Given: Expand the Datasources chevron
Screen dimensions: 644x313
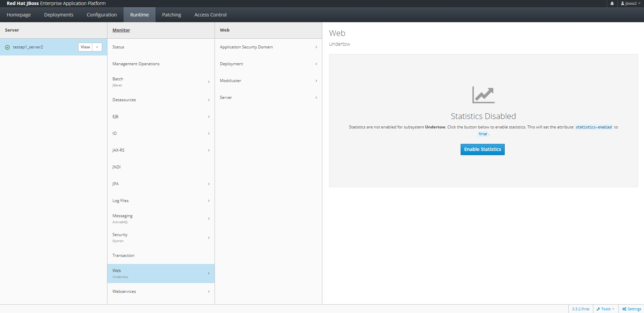Looking at the screenshot, I should [x=209, y=100].
